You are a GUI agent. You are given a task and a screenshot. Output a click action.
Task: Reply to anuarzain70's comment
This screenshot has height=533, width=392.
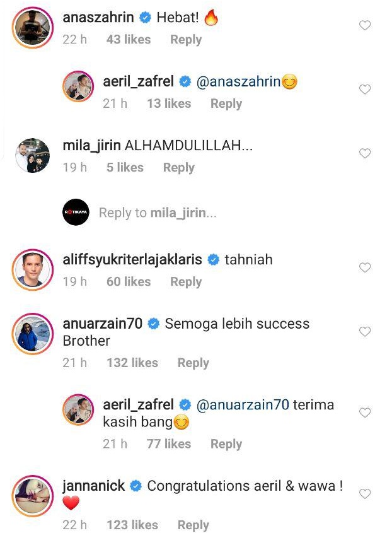coord(193,363)
